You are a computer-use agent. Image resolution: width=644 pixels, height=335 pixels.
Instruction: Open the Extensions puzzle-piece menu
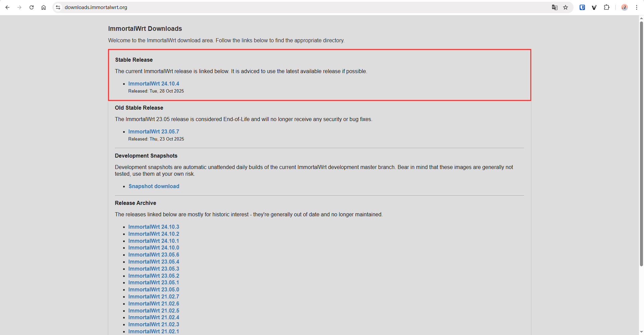(x=606, y=7)
